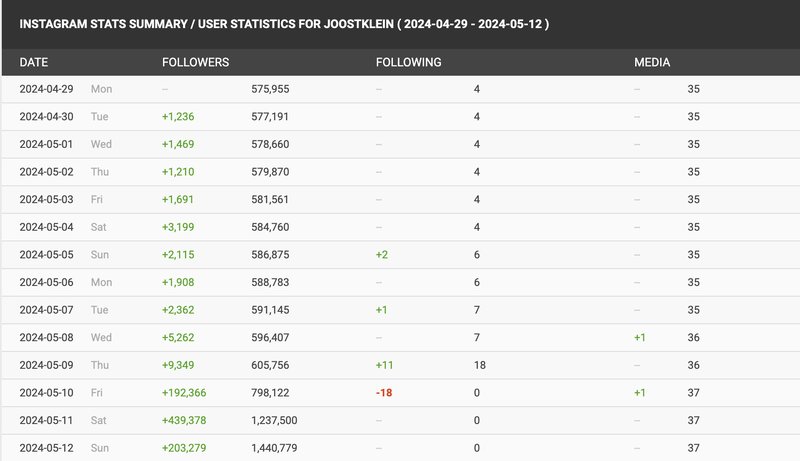Click follower total 596,407
Image resolution: width=800 pixels, height=461 pixels.
pyautogui.click(x=270, y=337)
